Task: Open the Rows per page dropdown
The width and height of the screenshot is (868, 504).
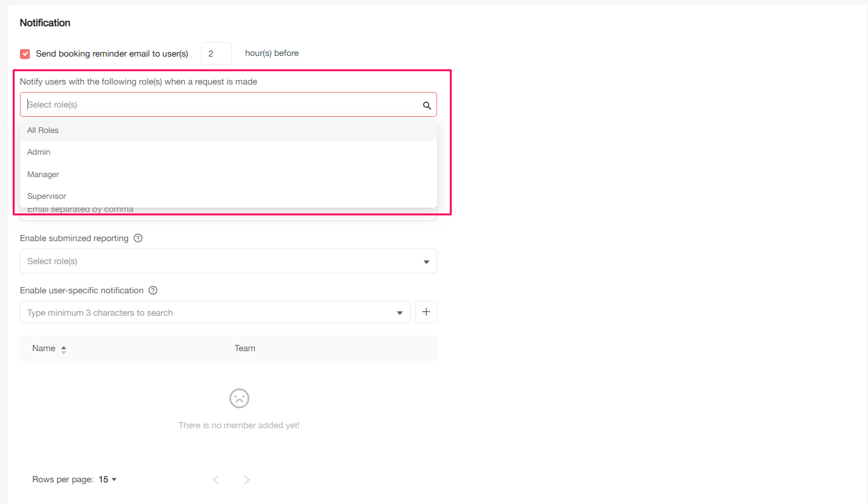Action: pyautogui.click(x=108, y=479)
